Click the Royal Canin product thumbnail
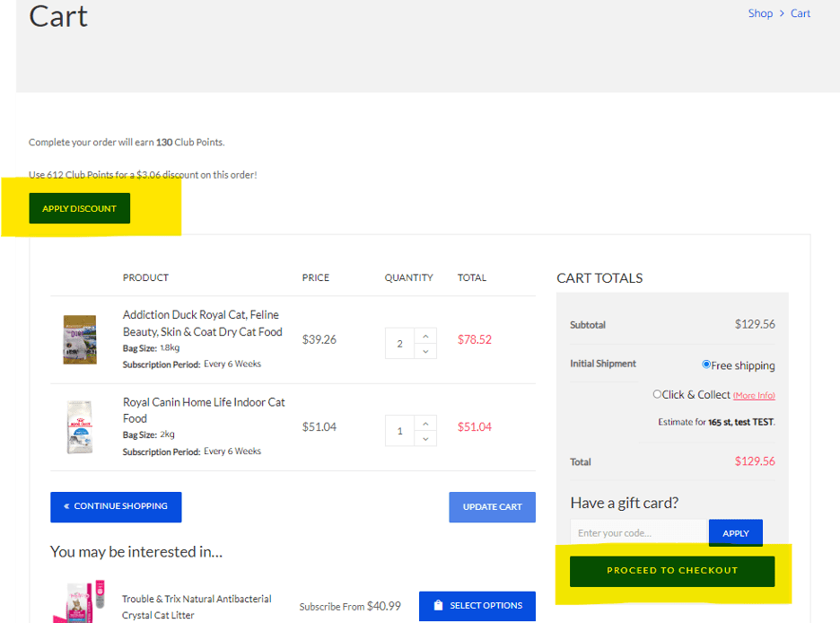 coord(79,427)
